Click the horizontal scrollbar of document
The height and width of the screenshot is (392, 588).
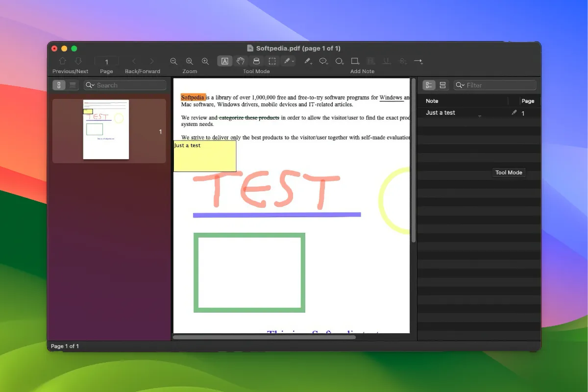(264, 337)
